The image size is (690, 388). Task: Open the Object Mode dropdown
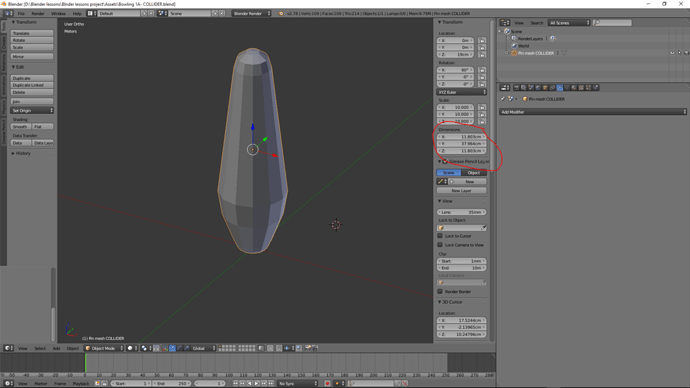point(104,348)
